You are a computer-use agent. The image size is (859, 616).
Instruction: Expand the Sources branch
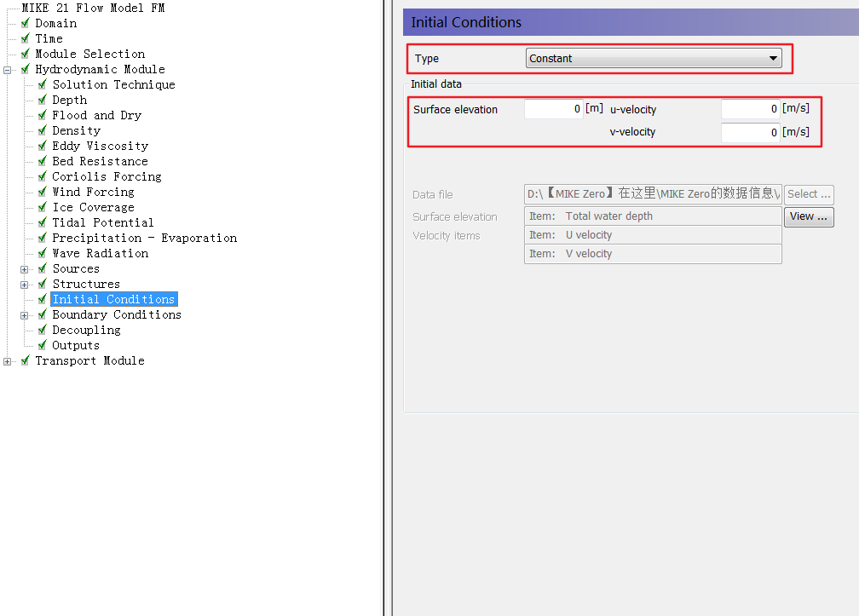tap(24, 269)
